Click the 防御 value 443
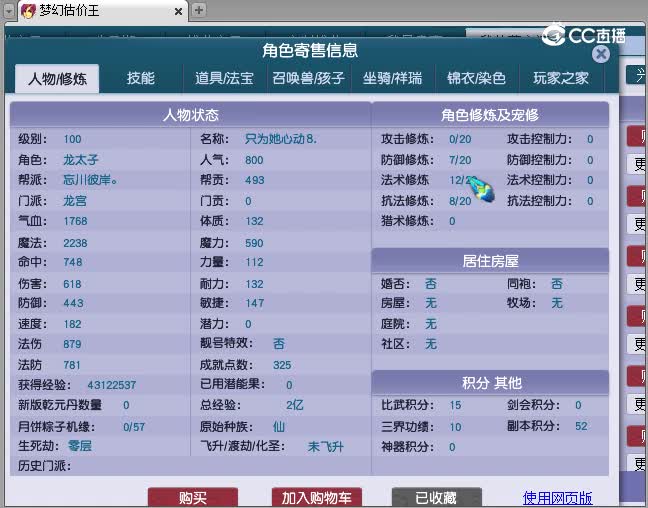 73,303
